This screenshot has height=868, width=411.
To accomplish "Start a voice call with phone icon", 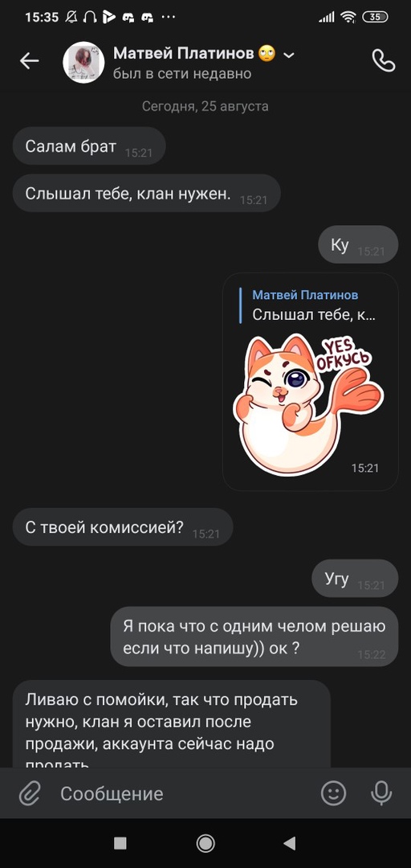I will pos(384,61).
